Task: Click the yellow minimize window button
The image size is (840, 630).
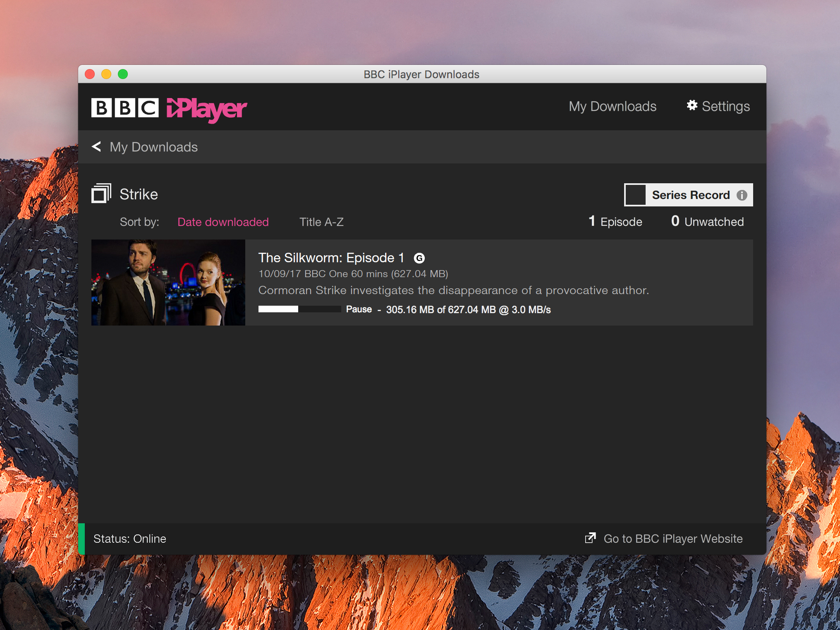Action: [106, 74]
